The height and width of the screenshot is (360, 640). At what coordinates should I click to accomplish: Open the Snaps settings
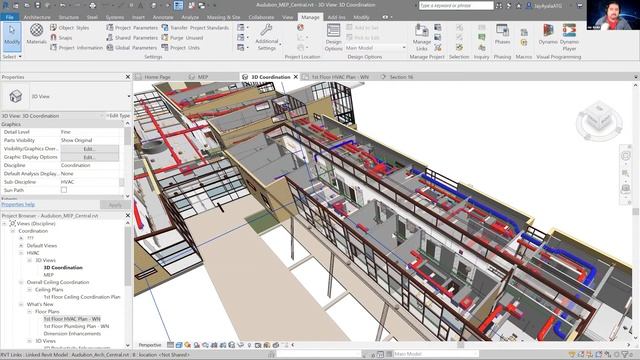coord(61,38)
